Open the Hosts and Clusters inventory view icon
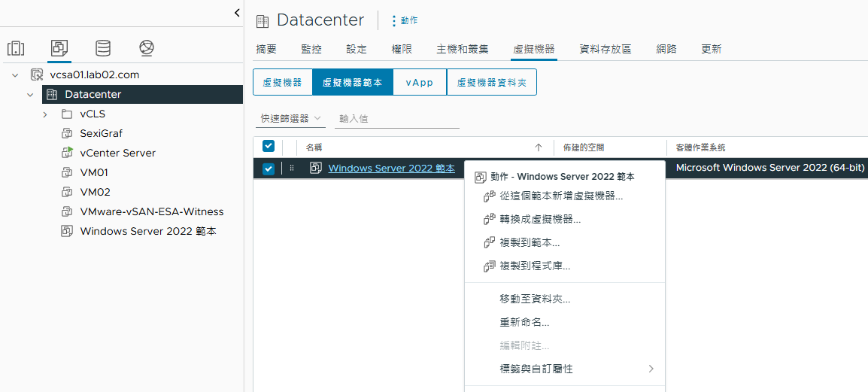 (16, 49)
